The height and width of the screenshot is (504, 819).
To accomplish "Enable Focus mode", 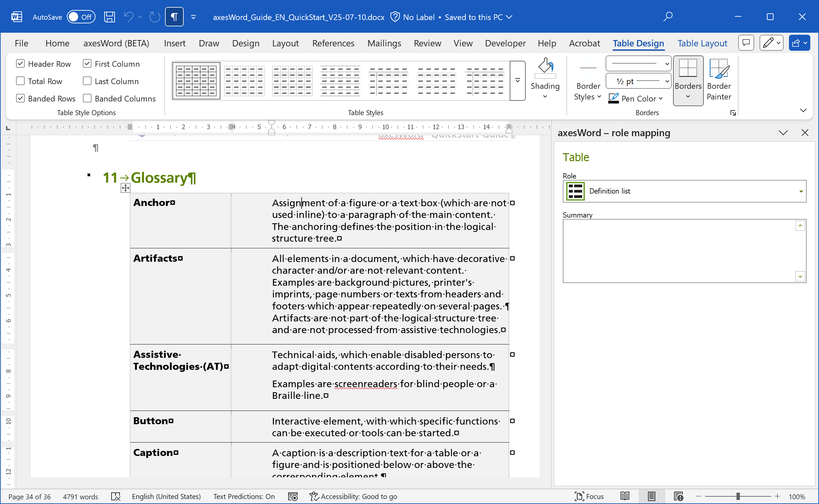I will [x=589, y=497].
